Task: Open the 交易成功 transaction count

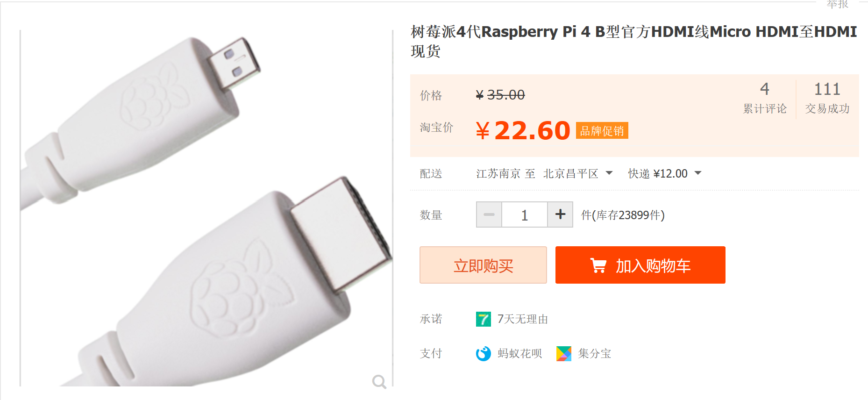Action: [x=827, y=98]
